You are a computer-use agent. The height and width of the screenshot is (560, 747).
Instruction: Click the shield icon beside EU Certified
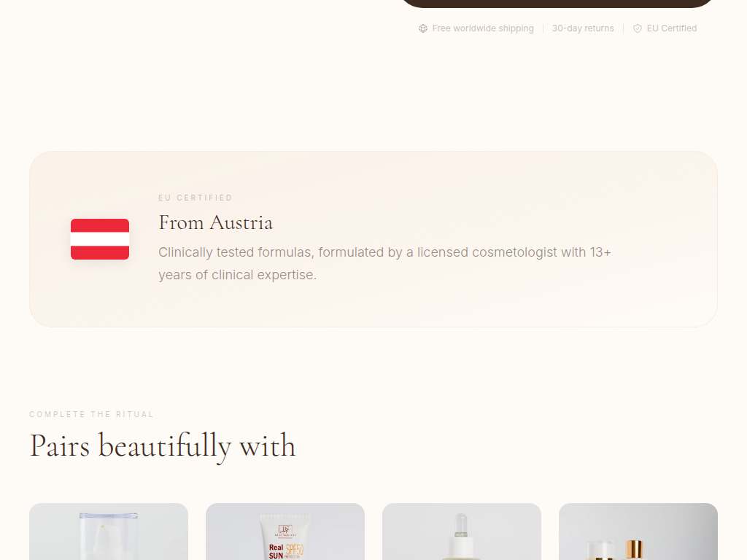(x=637, y=28)
